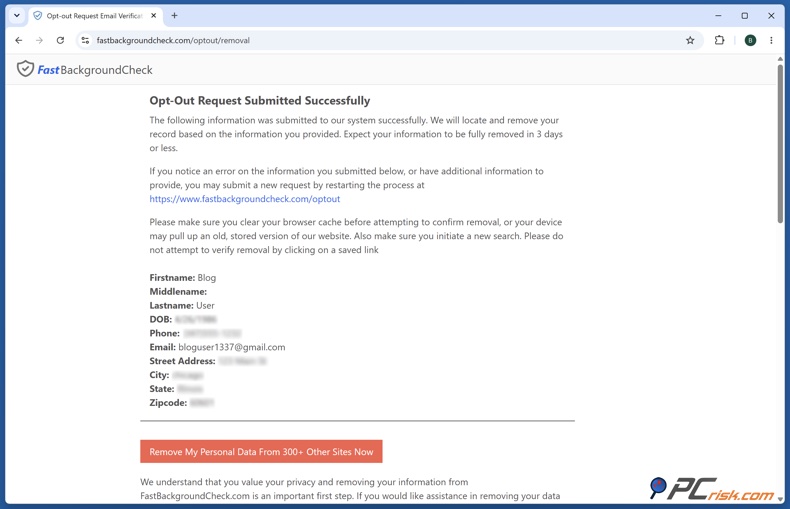Click the DOB label

tap(161, 320)
